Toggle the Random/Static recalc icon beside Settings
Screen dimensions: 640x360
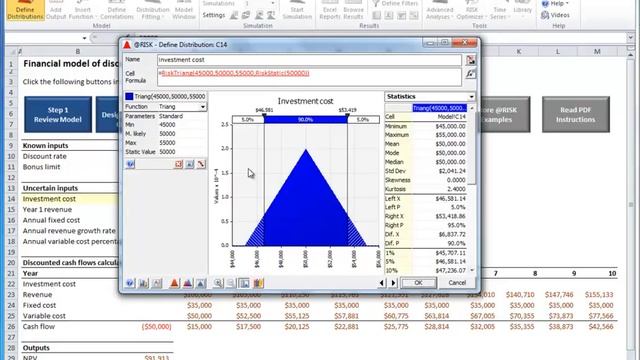234,16
